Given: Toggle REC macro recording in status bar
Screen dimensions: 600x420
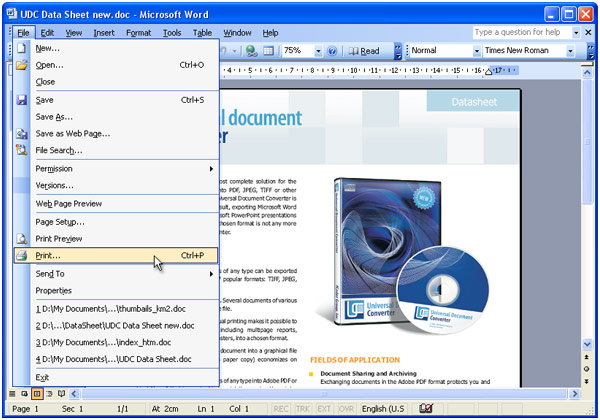Looking at the screenshot, I should (280, 409).
